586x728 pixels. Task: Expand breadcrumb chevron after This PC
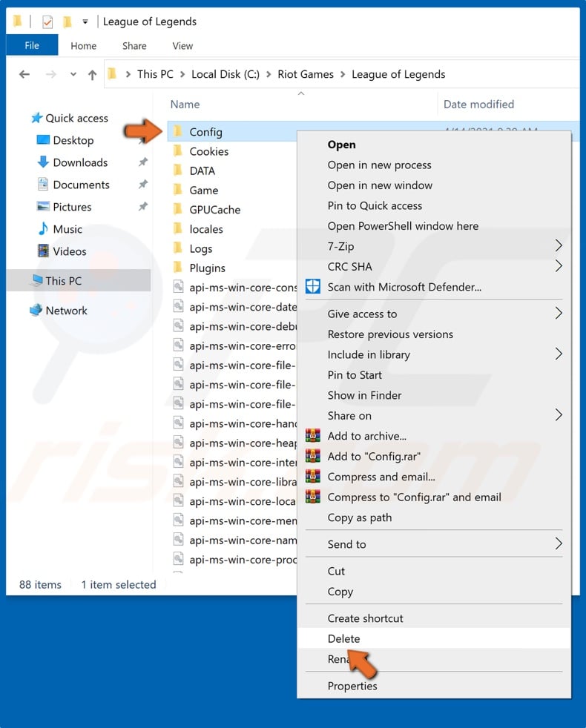tap(182, 74)
